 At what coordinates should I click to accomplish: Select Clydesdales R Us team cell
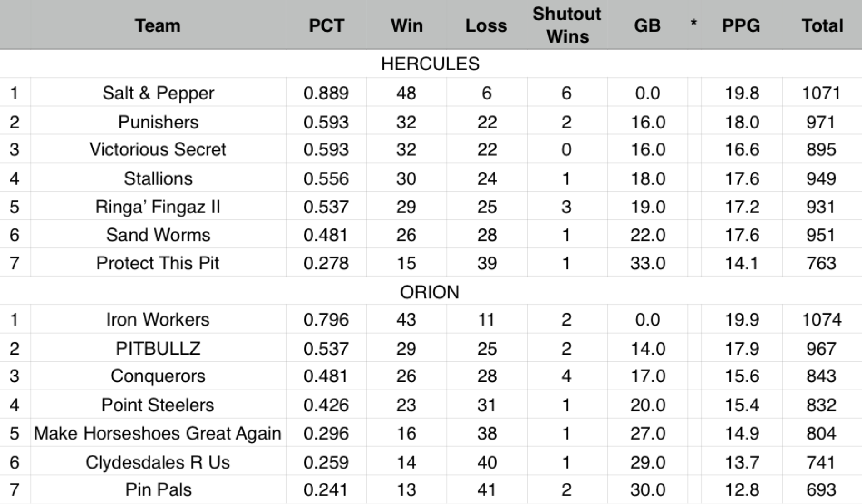click(x=158, y=462)
